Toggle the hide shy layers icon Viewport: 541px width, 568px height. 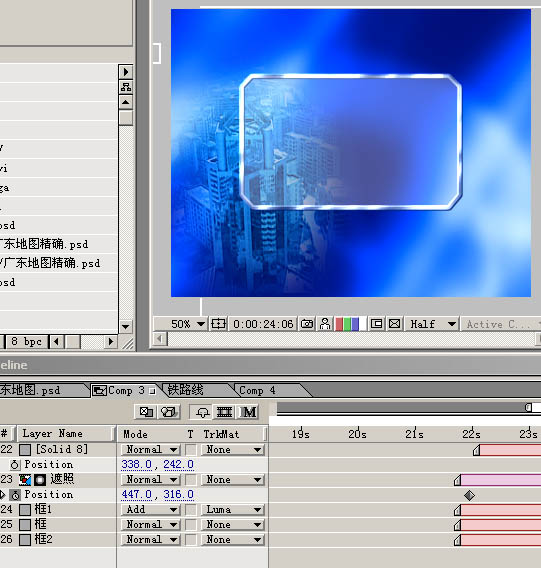(x=202, y=412)
